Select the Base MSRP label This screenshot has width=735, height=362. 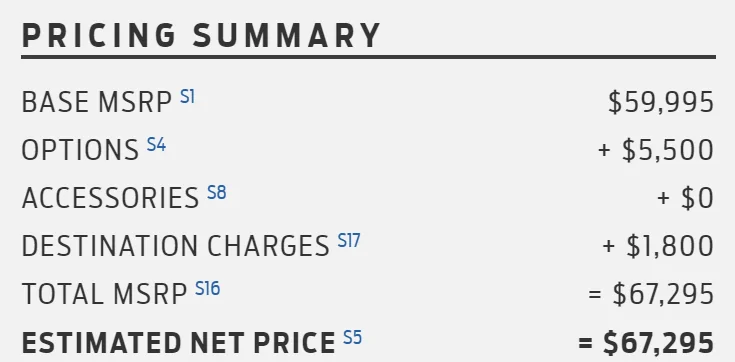pyautogui.click(x=97, y=102)
